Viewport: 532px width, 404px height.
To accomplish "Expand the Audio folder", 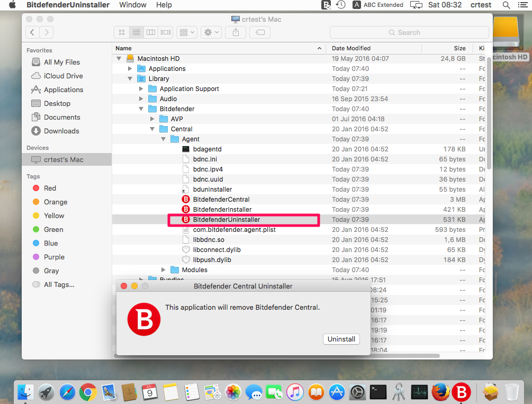I will [141, 99].
